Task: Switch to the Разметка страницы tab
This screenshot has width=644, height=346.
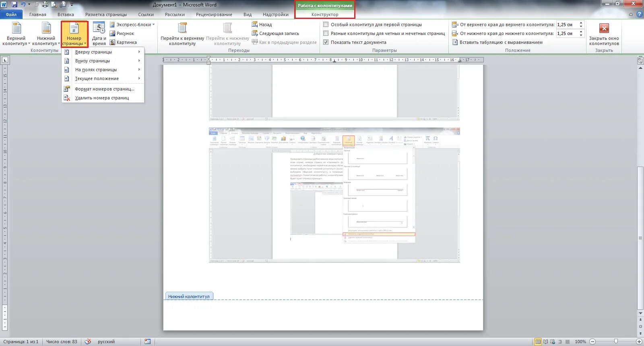Action: tap(106, 14)
